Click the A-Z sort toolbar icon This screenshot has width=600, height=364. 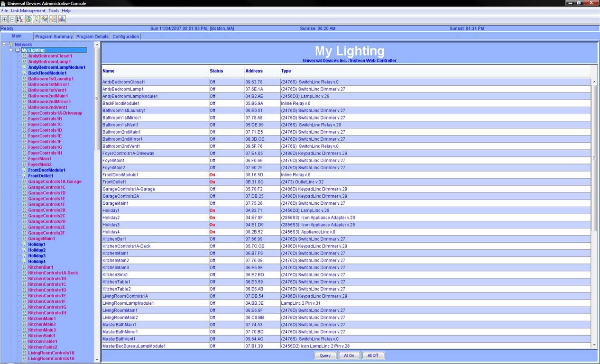(x=20, y=19)
